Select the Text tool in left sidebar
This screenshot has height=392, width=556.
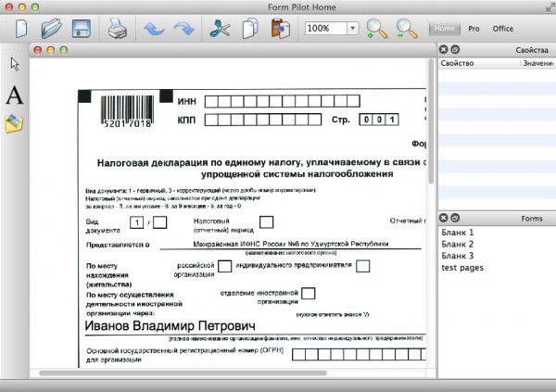click(14, 95)
